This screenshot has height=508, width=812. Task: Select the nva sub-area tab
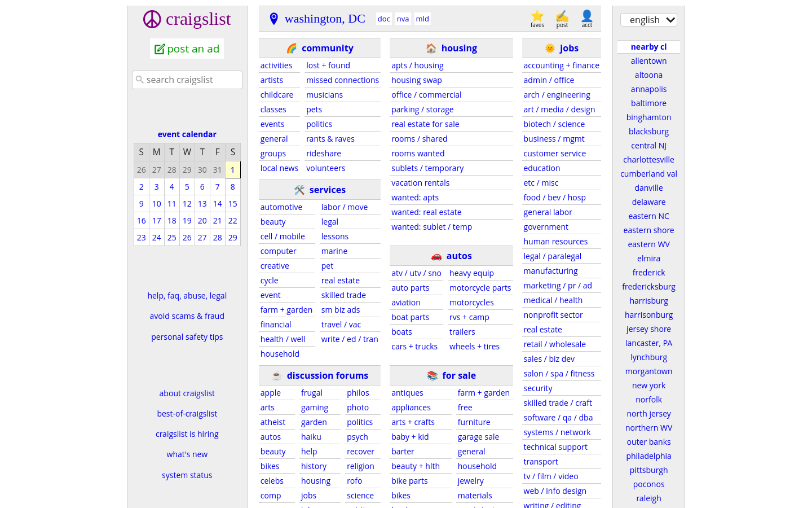403,19
